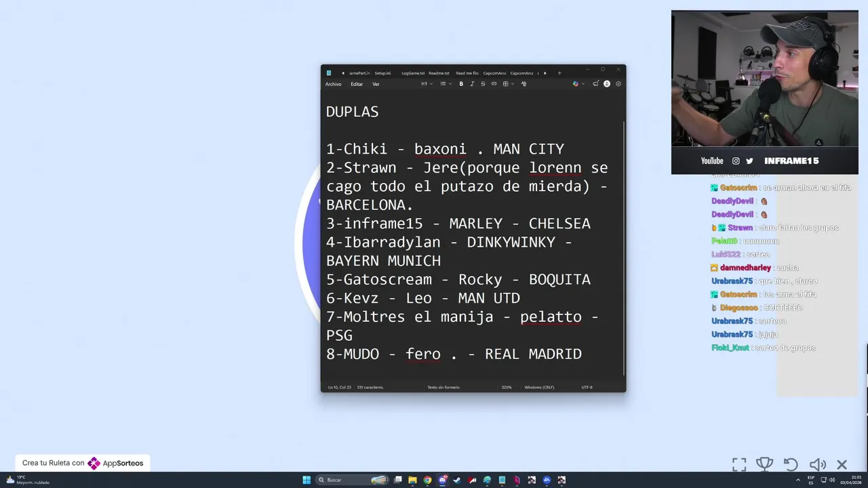Image resolution: width=868 pixels, height=488 pixels.
Task: Click the account profile icon in Notepad
Action: tap(607, 84)
